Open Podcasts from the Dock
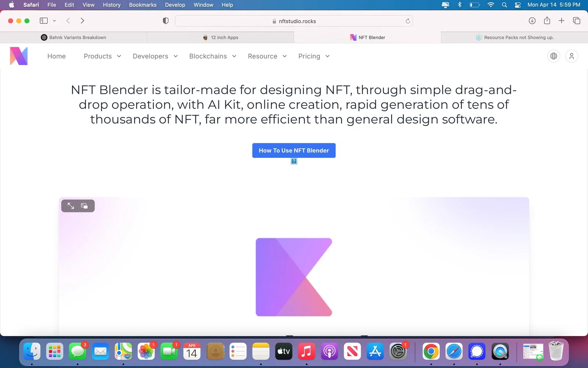 [x=330, y=351]
